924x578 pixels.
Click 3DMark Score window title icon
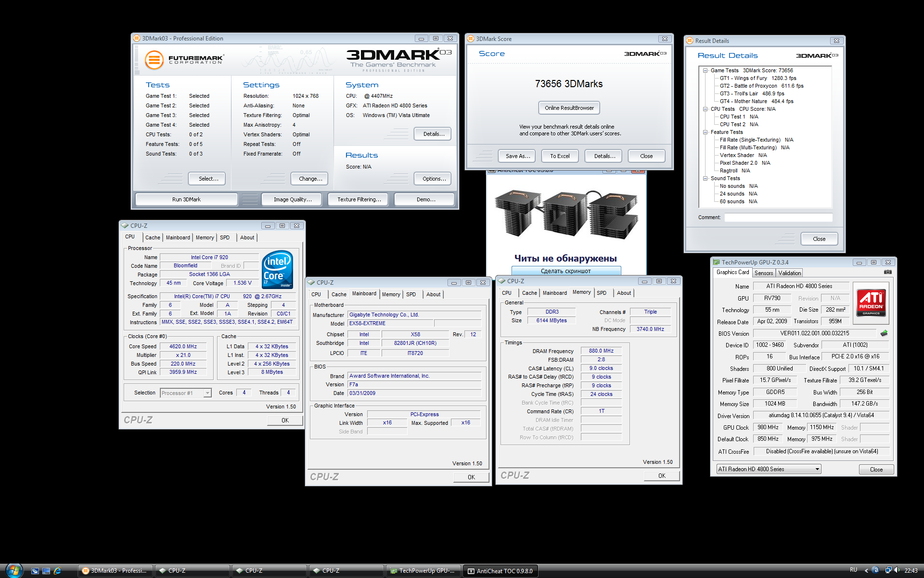[x=471, y=39]
